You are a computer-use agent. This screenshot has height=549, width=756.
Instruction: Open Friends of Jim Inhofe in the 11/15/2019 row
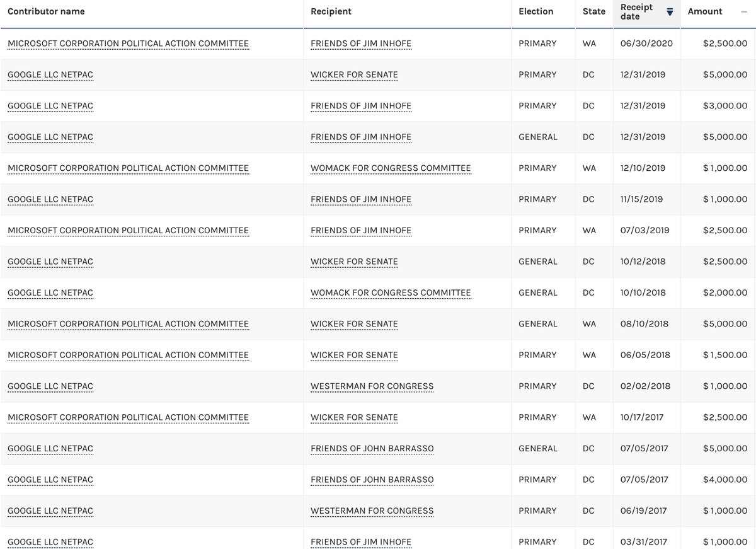[361, 199]
